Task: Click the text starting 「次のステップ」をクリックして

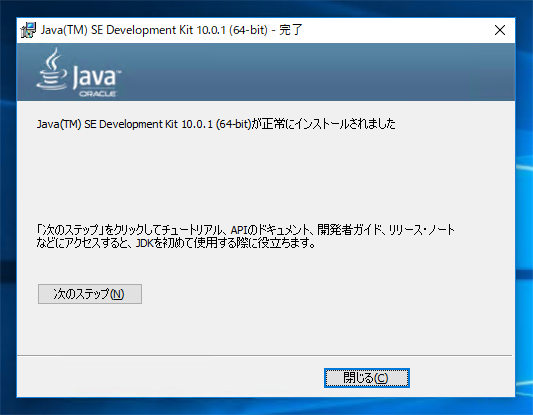Action: click(x=245, y=230)
